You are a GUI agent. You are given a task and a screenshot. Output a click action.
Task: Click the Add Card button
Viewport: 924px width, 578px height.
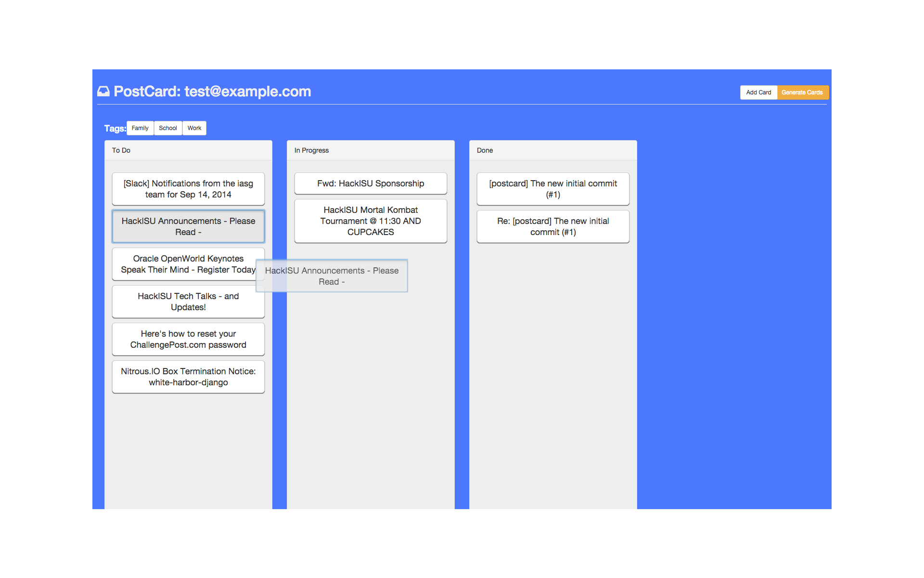(x=758, y=92)
